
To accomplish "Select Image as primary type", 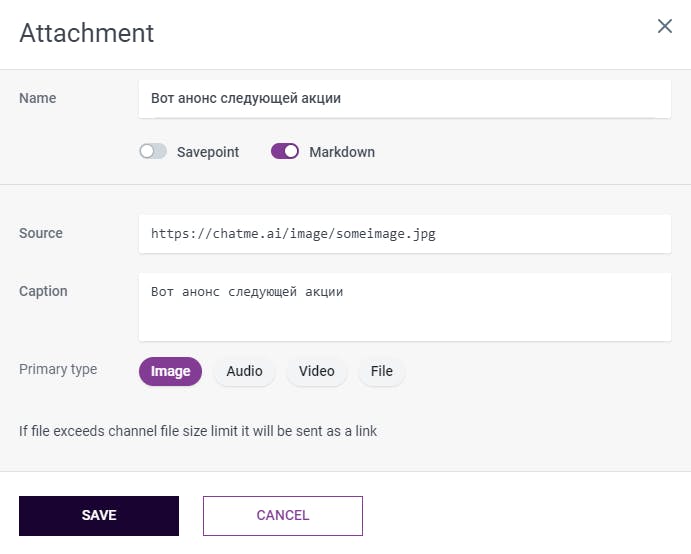I will (x=170, y=371).
